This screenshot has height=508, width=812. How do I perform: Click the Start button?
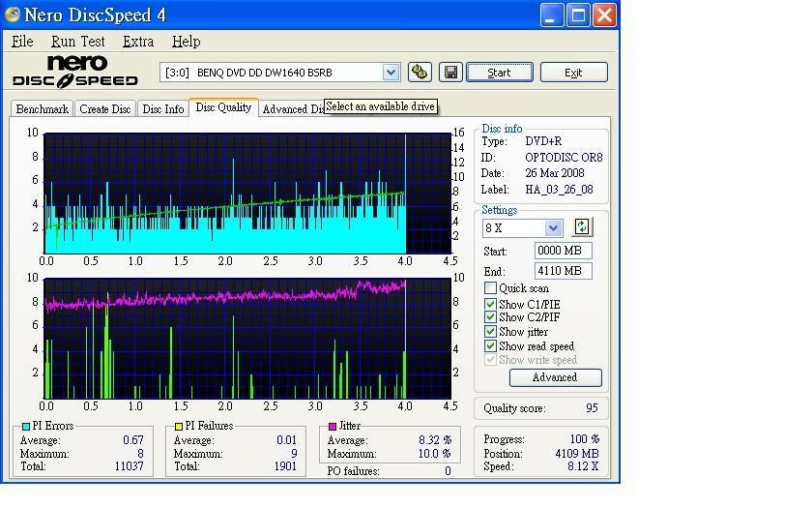point(499,73)
